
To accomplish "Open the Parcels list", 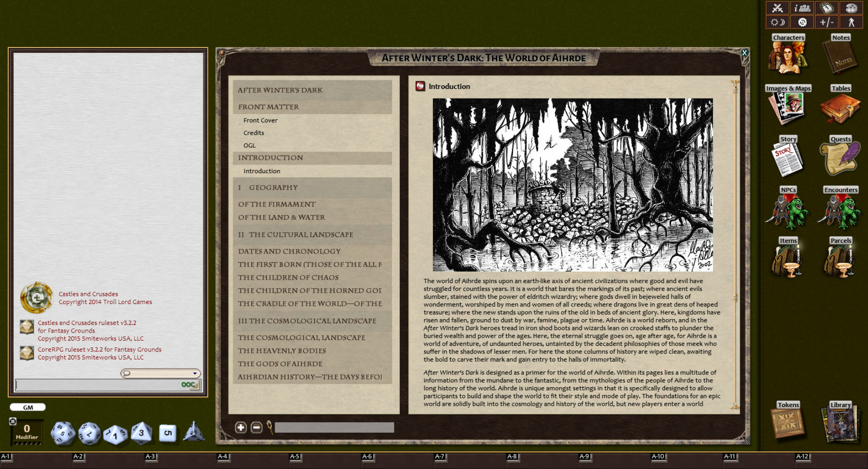I will 841,257.
